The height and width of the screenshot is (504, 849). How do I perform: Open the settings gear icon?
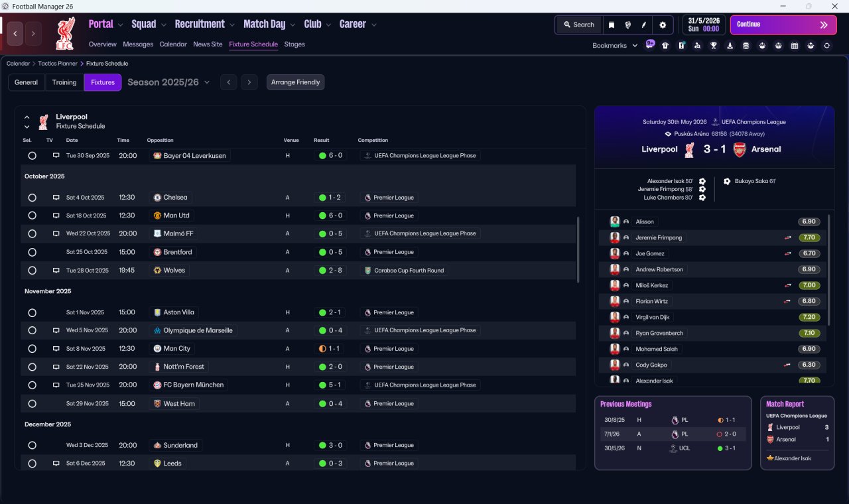click(x=663, y=25)
